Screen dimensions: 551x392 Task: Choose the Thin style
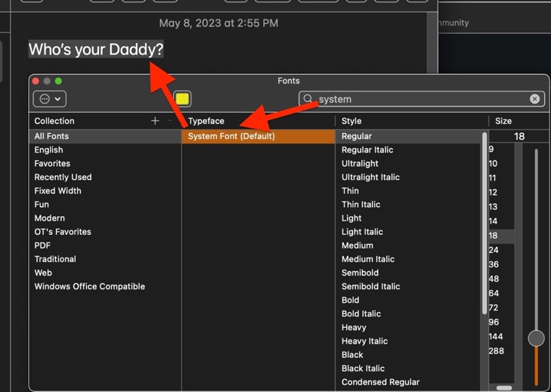tap(408, 191)
